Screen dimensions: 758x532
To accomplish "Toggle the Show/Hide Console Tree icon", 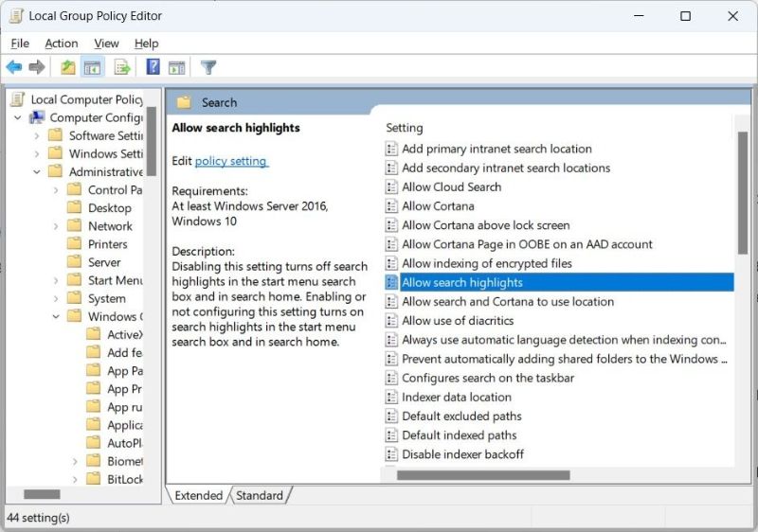I will (92, 67).
